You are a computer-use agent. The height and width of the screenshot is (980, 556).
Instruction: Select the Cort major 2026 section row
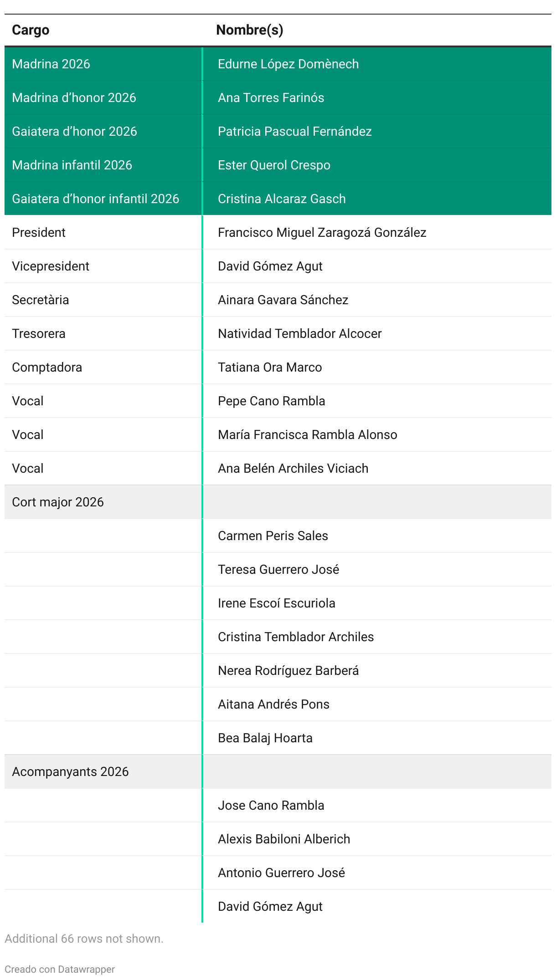[x=278, y=502]
